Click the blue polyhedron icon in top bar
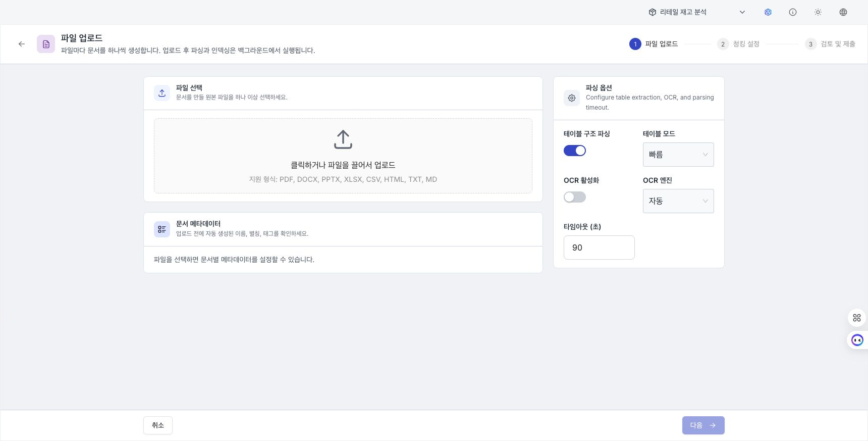868x441 pixels. pyautogui.click(x=768, y=12)
